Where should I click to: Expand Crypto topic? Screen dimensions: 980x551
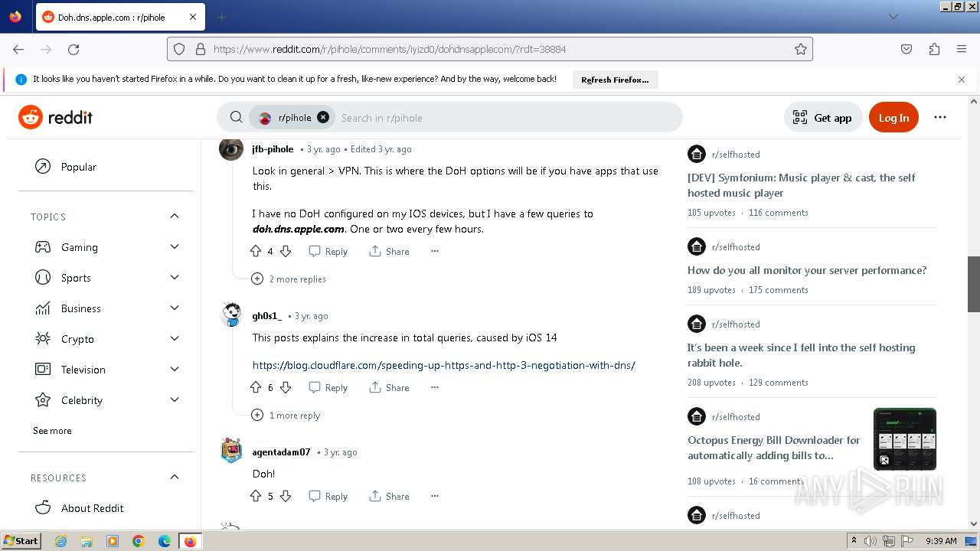point(175,338)
